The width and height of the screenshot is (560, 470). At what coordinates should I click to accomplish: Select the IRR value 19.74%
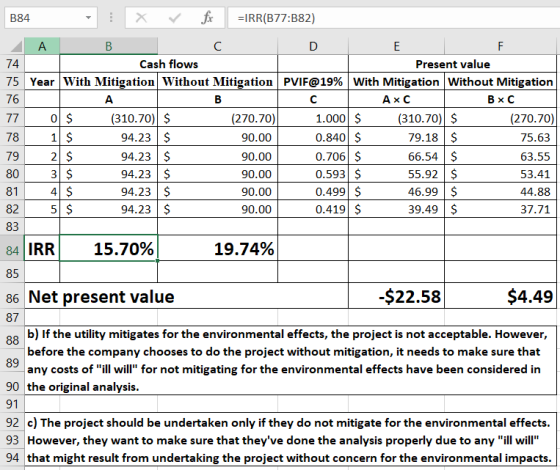(x=218, y=249)
